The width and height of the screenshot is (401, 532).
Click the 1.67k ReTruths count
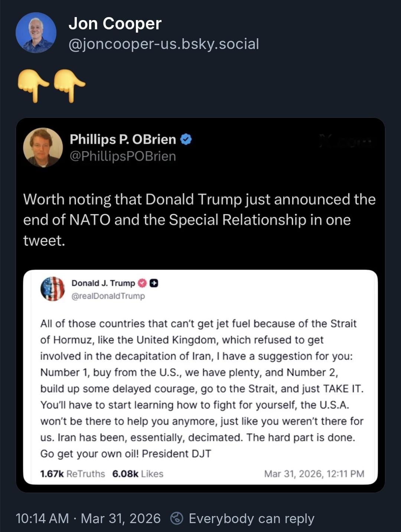[x=72, y=474]
